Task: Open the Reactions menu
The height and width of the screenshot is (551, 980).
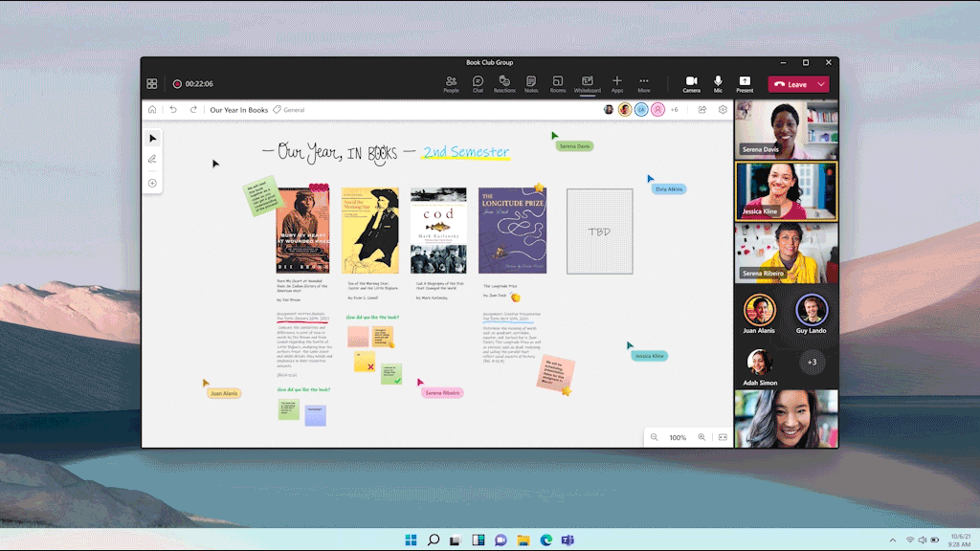Action: pos(504,84)
